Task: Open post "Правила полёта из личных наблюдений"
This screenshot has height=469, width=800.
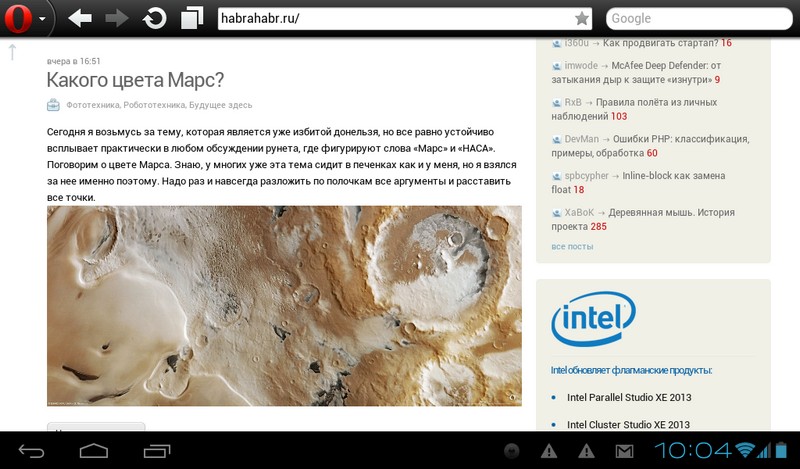Action: coord(634,109)
